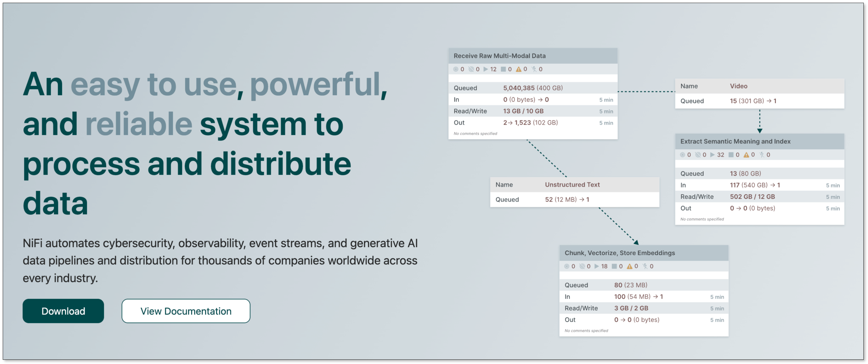The height and width of the screenshot is (364, 868).
Task: Click the 100 (54 MB) In value
Action: point(632,297)
